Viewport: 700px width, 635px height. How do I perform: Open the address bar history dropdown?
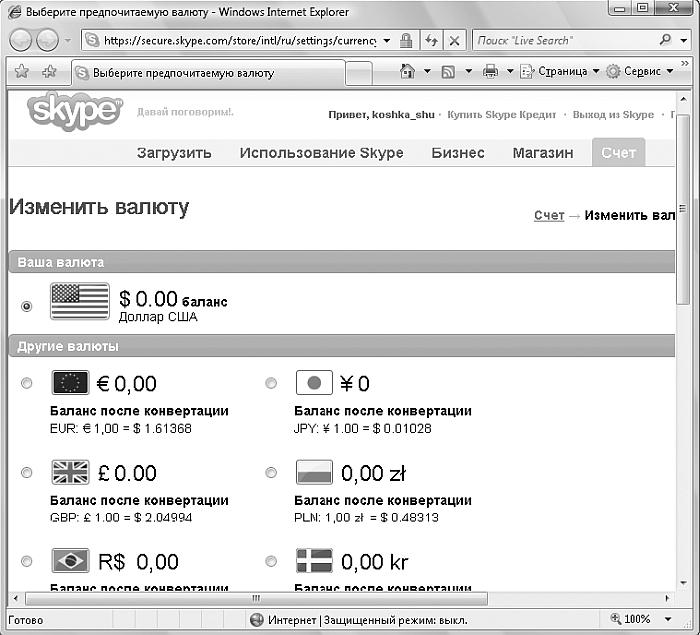[387, 41]
